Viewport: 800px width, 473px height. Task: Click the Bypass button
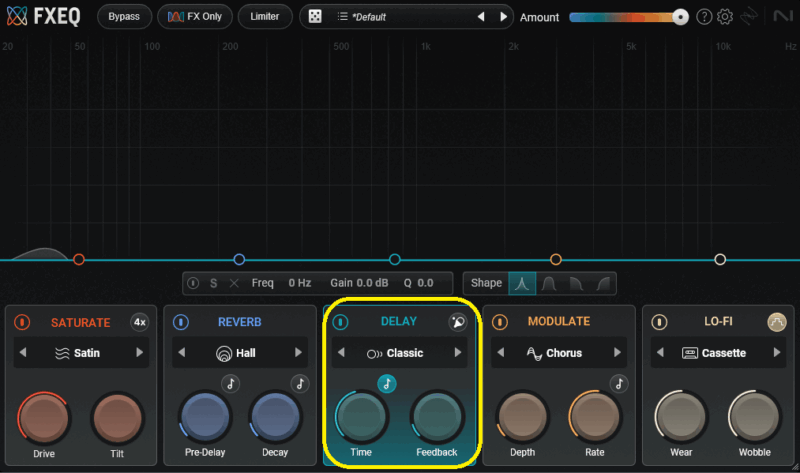[124, 17]
